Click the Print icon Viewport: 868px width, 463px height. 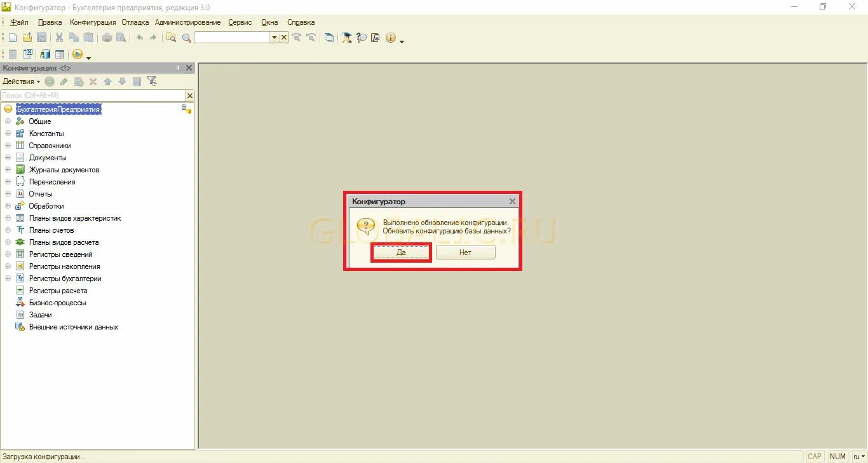coord(107,38)
